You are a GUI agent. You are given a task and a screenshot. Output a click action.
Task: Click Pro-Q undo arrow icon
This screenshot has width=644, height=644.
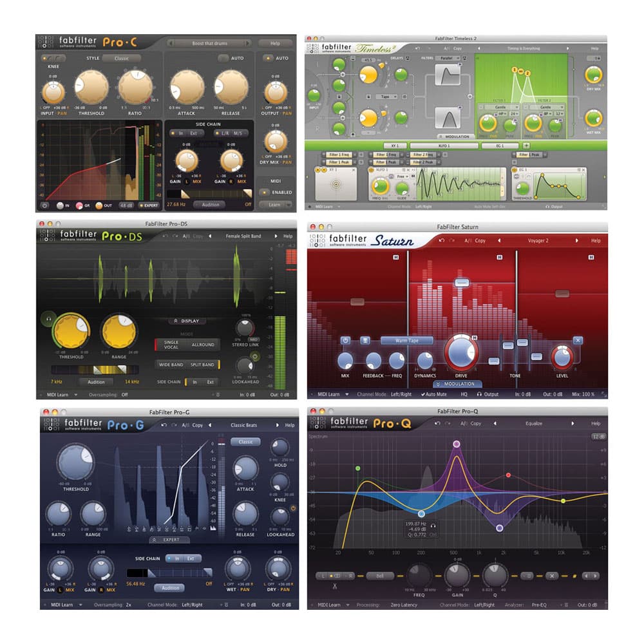click(x=437, y=424)
